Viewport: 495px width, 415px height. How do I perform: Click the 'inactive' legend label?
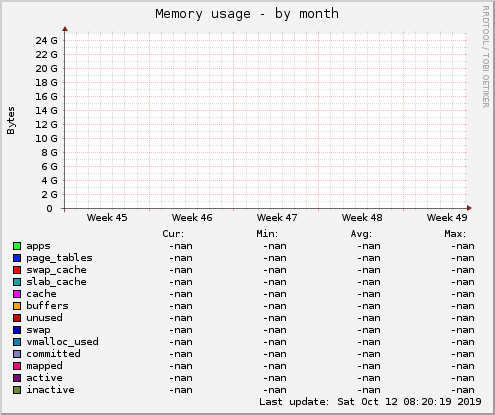click(50, 390)
